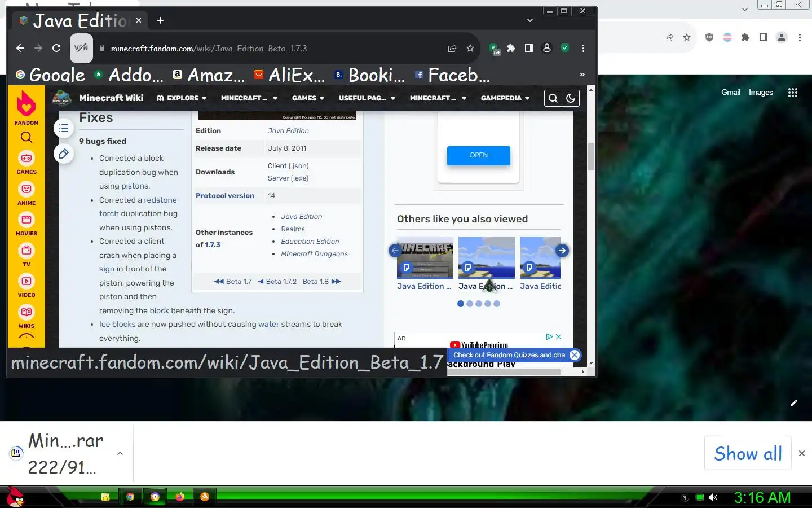
Task: Open Gmail link in background window
Action: (x=731, y=93)
